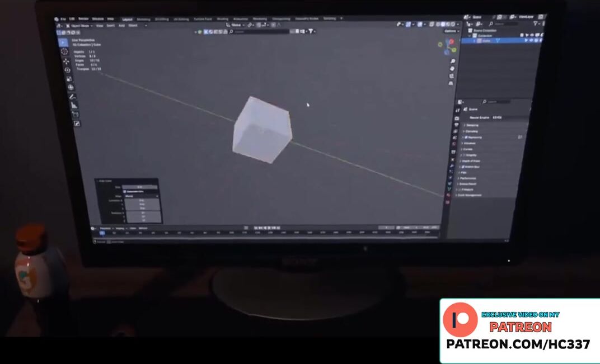Select the Cursor tool in the toolbar
The height and width of the screenshot is (364, 600).
coord(64,51)
